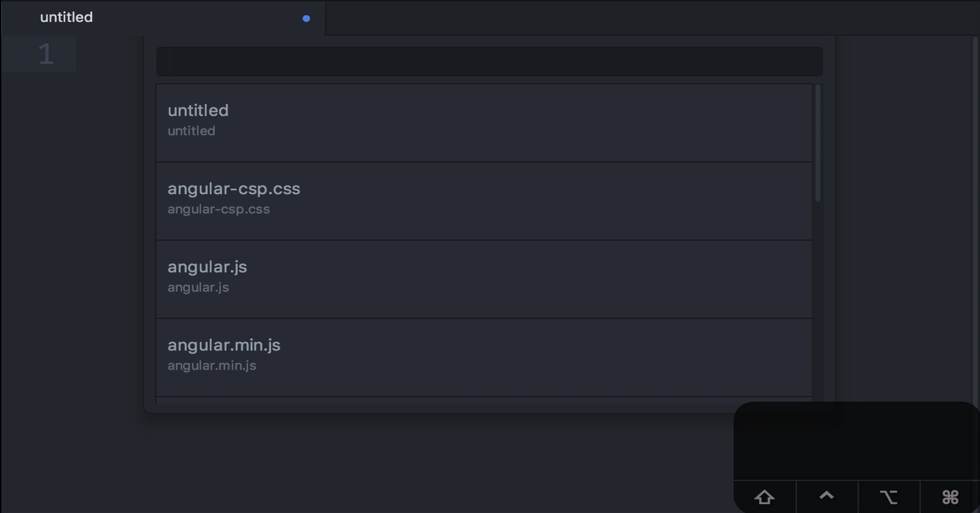980x513 pixels.
Task: Click the Command key icon in overlay
Action: click(x=950, y=497)
